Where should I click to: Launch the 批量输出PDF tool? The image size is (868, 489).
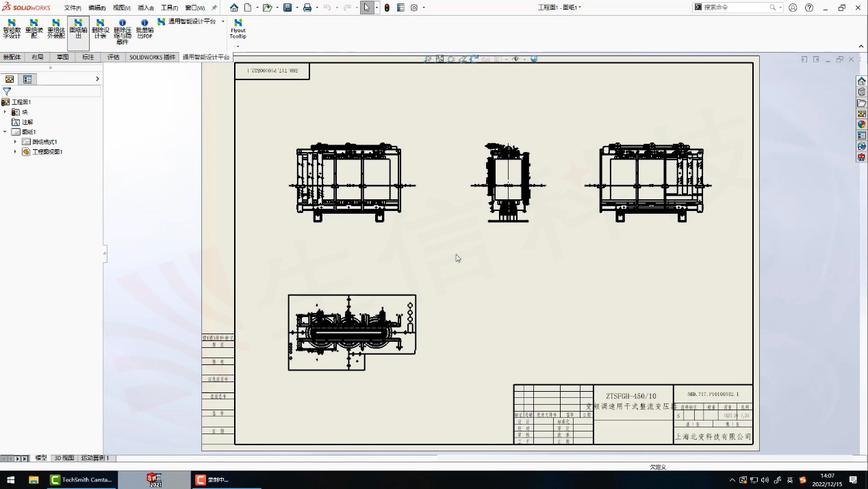coord(144,29)
